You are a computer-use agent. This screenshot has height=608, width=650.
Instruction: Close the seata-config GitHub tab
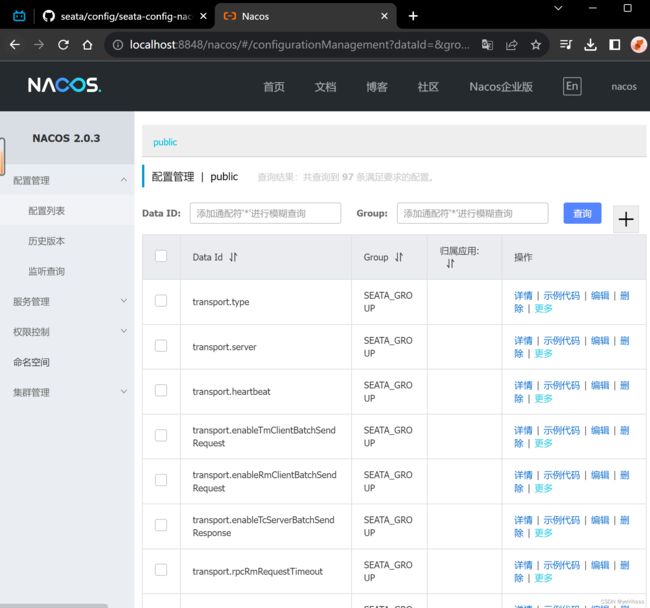203,16
